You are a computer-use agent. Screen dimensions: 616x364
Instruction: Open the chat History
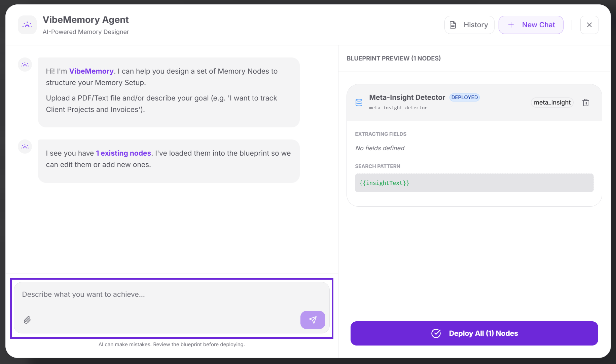pos(469,25)
